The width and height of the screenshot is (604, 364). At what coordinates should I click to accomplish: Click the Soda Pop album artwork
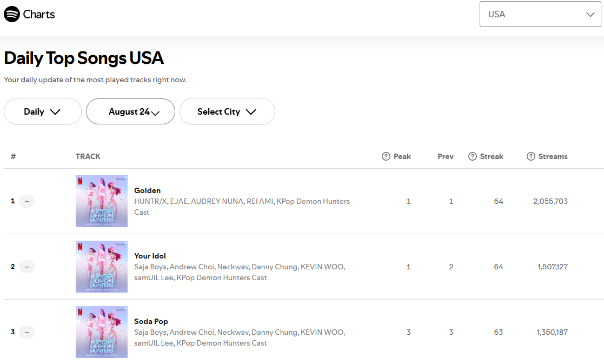click(102, 332)
